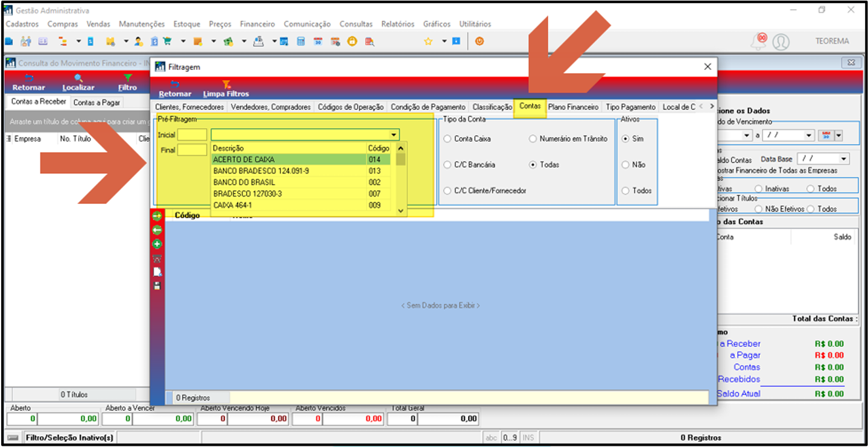This screenshot has height=447, width=868.
Task: Click the yellow star favorites icon
Action: 428,42
